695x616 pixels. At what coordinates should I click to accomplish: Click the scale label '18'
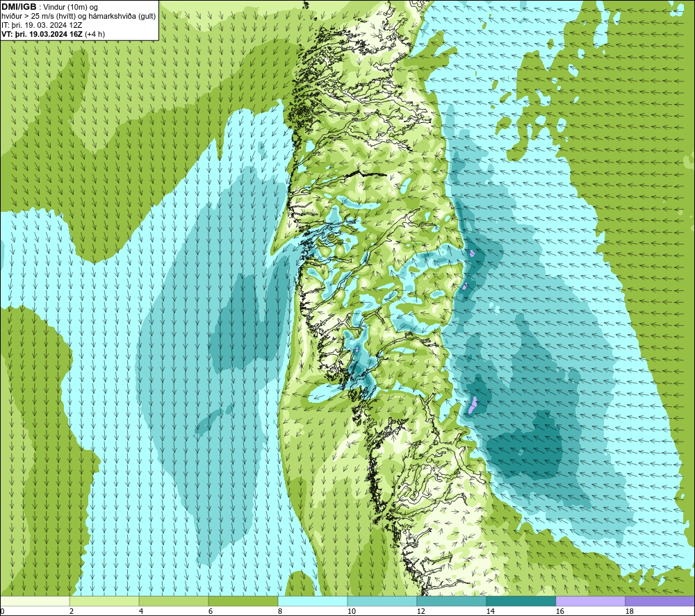tap(629, 611)
